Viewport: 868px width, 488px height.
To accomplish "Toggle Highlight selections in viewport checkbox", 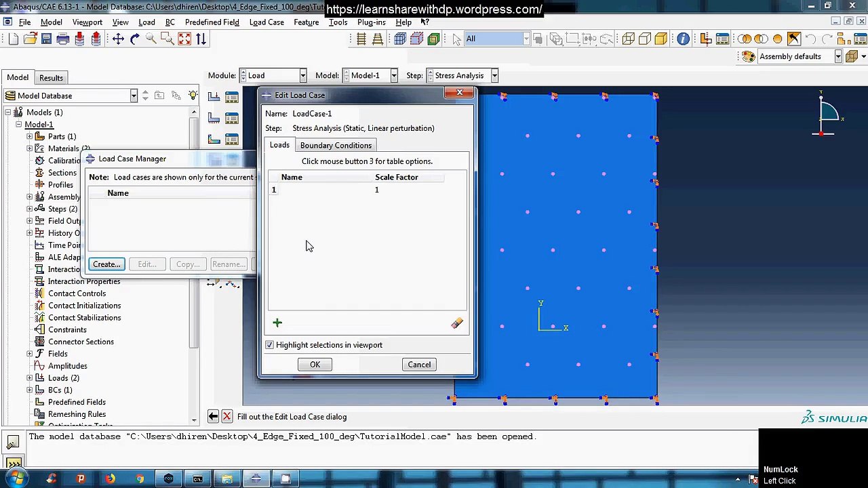I will coord(269,345).
